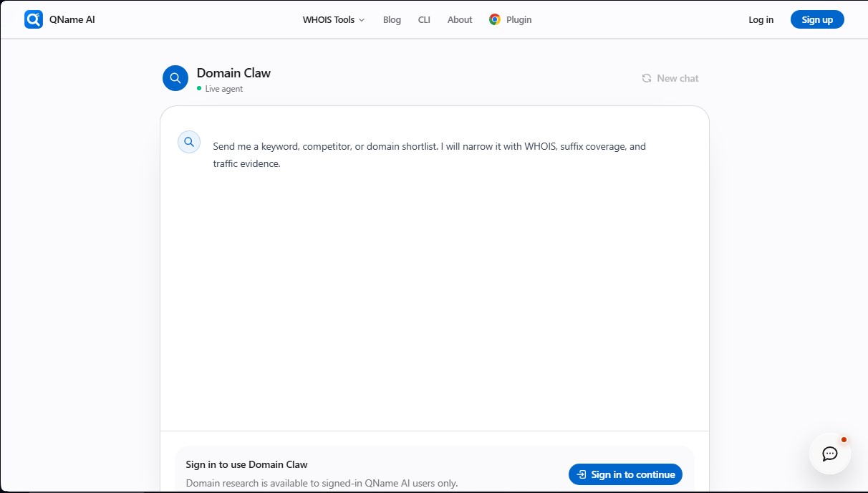Screen dimensions: 868x493
Task: Open the About page
Action: pos(460,19)
